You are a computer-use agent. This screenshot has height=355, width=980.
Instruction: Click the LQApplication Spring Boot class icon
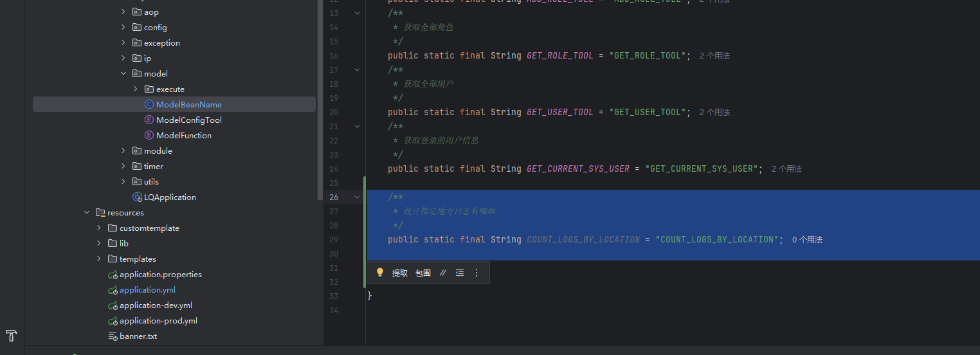click(x=137, y=197)
